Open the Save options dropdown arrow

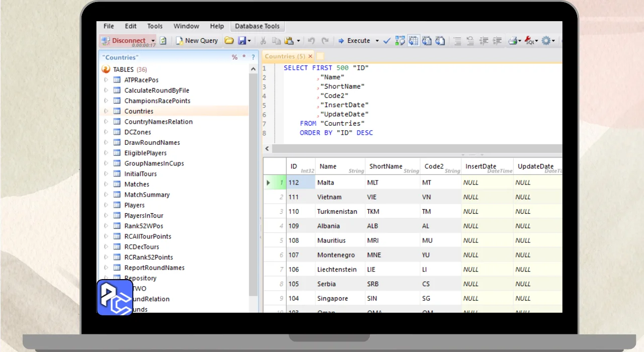(x=250, y=41)
